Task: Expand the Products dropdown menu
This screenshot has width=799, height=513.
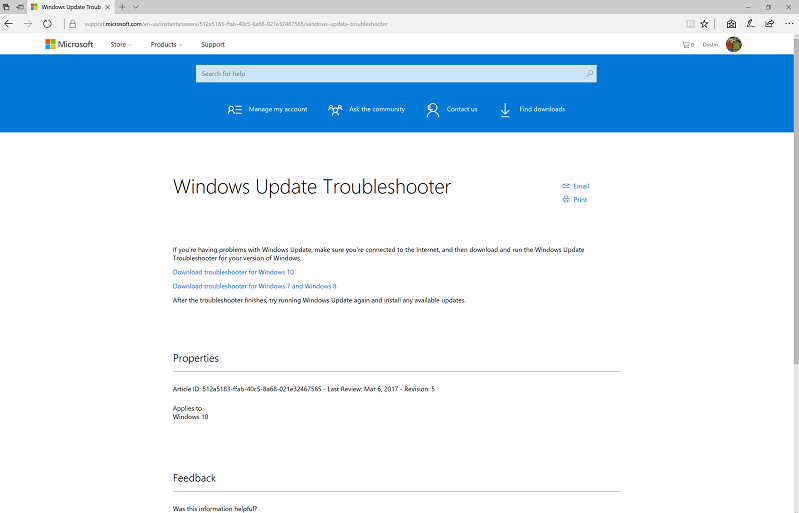Action: click(166, 44)
